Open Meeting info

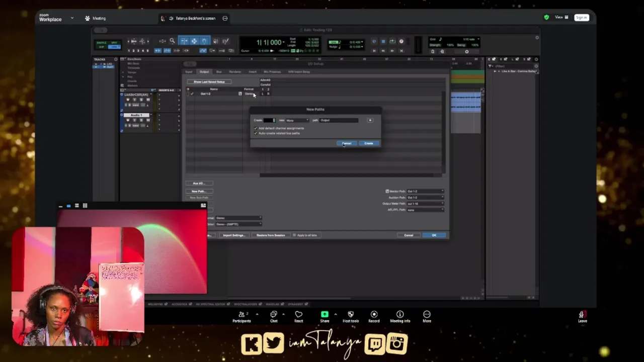click(400, 317)
